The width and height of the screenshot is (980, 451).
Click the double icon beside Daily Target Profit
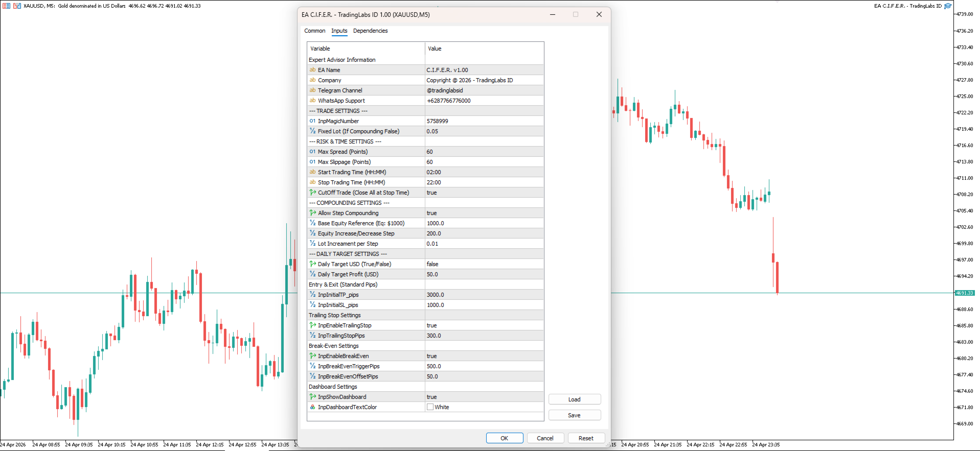pyautogui.click(x=312, y=274)
